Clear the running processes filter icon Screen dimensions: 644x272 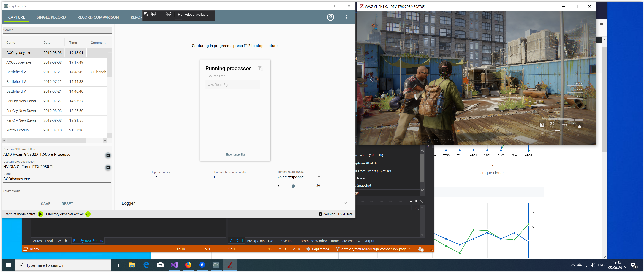(x=260, y=68)
